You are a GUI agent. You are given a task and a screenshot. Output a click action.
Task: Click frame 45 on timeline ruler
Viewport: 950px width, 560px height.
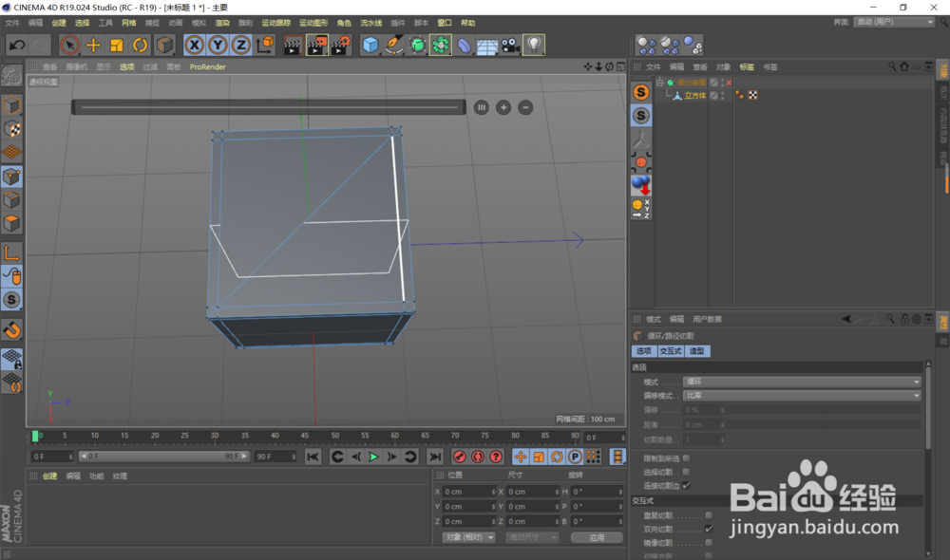click(x=305, y=436)
